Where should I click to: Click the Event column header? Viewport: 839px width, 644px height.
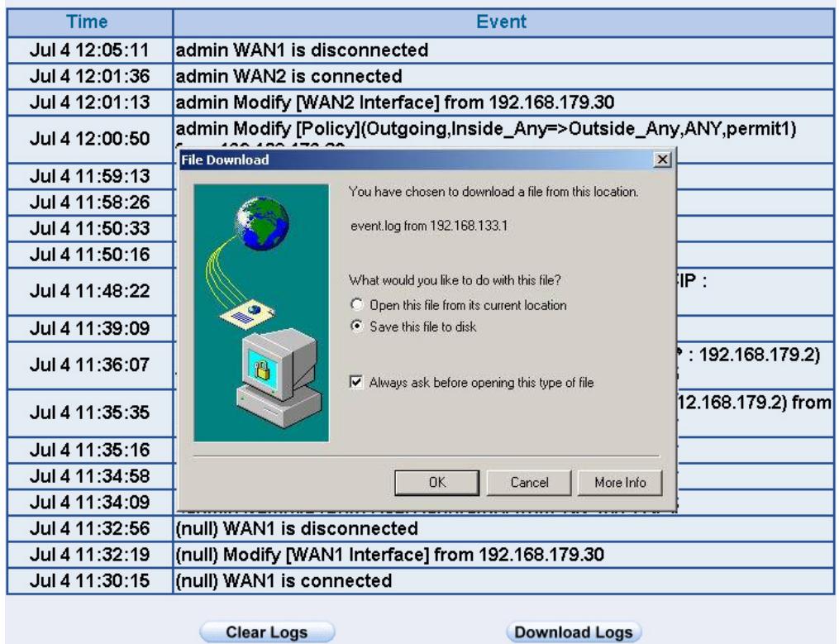(503, 22)
